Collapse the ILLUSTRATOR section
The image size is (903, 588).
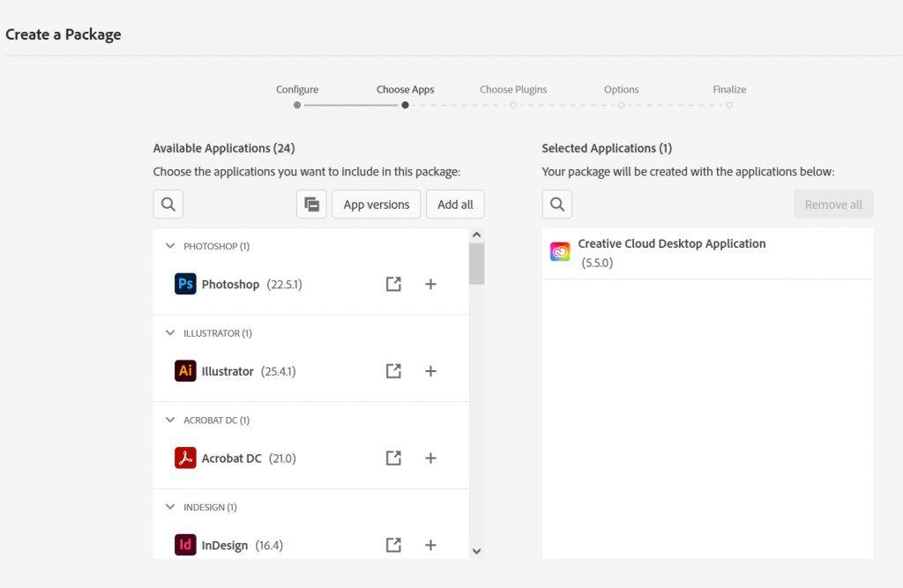tap(169, 333)
